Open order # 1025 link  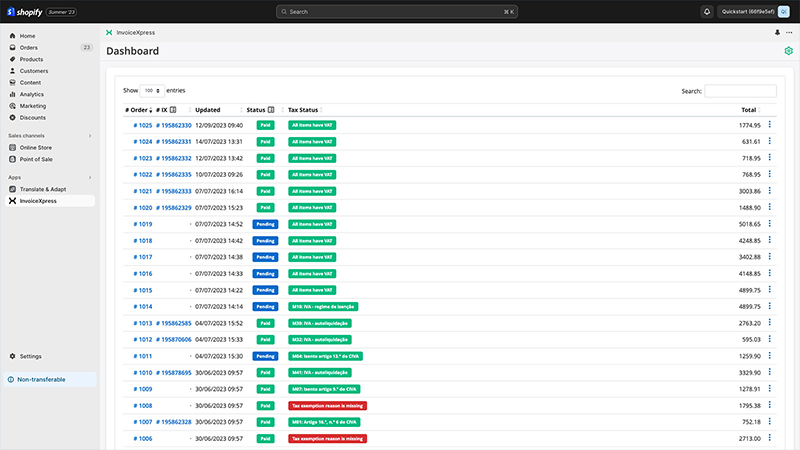coord(142,126)
